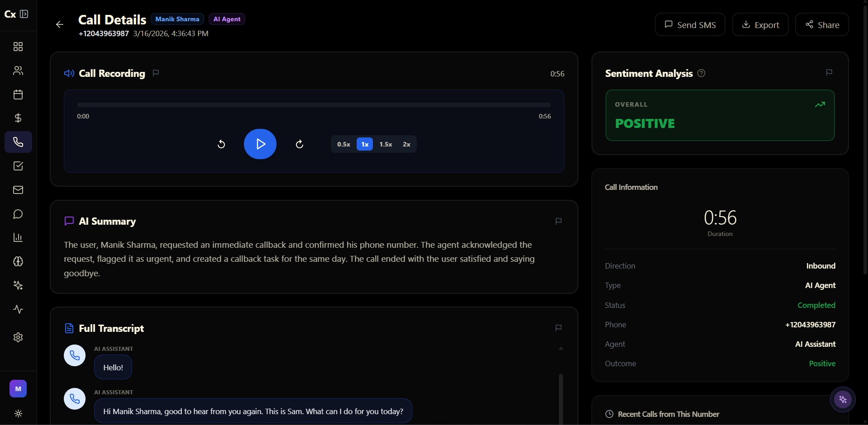
Task: Collapse the Full Transcript with the caret
Action: tap(561, 349)
